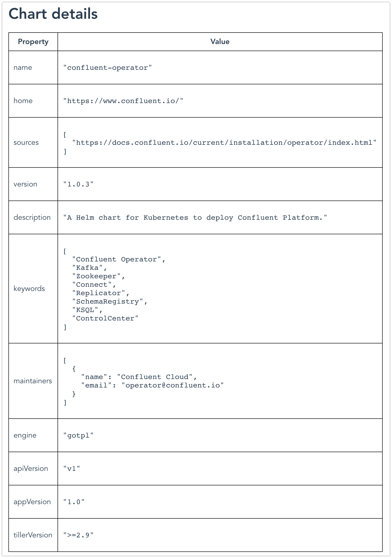
Task: Click the Helm chart description text
Action: 195,218
